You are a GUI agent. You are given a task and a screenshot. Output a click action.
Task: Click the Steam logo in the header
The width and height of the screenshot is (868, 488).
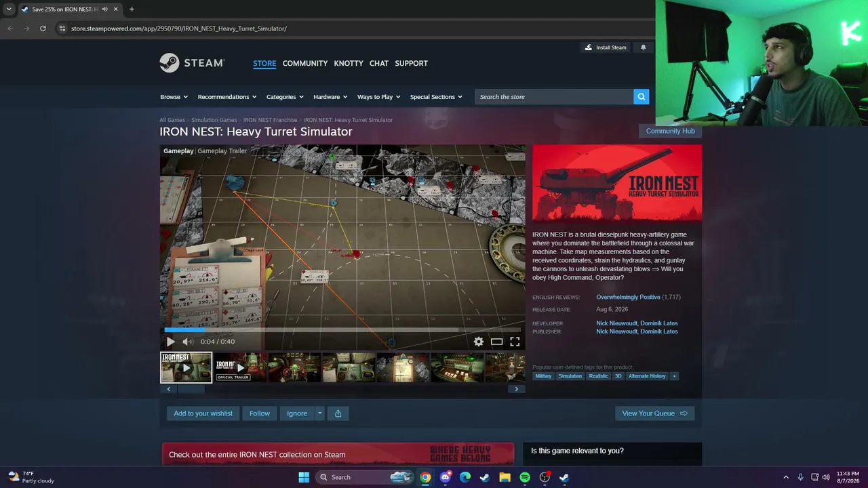click(x=192, y=63)
